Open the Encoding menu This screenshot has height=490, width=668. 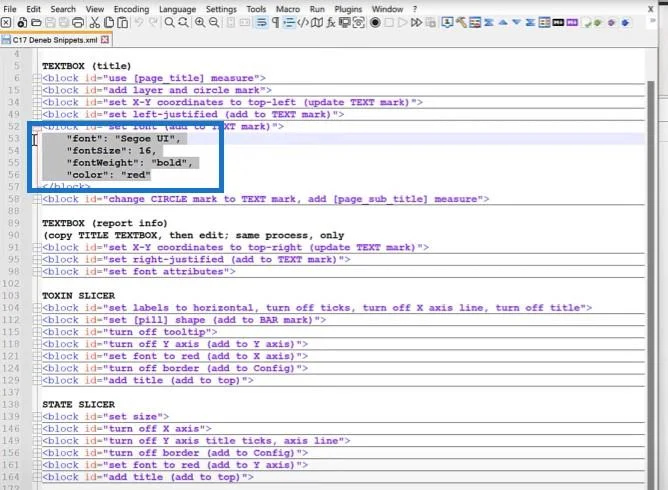point(131,9)
